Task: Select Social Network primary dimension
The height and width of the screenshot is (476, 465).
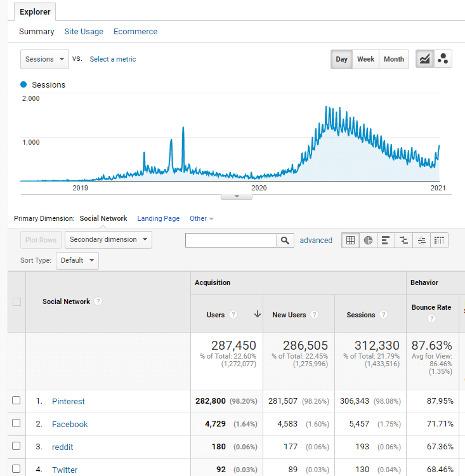Action: pyautogui.click(x=103, y=218)
